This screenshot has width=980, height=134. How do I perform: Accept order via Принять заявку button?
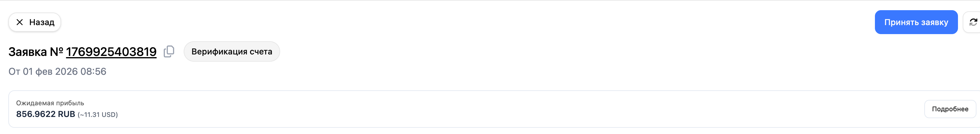point(916,22)
